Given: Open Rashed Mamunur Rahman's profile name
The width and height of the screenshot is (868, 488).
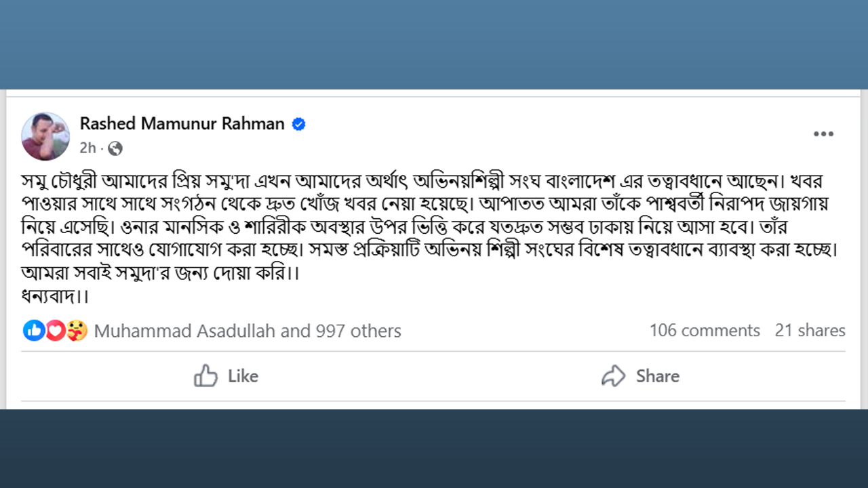Looking at the screenshot, I should point(182,123).
